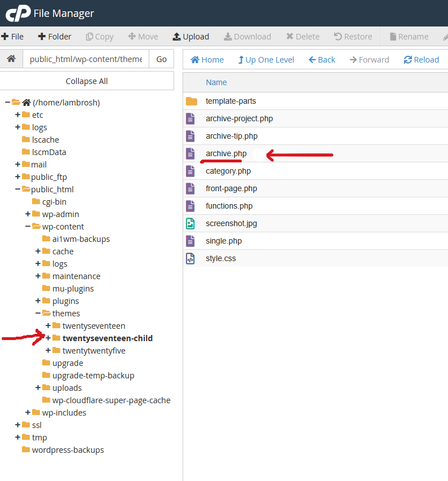Click the Home navigation link
Image resolution: width=448 pixels, height=481 pixels.
[207, 60]
